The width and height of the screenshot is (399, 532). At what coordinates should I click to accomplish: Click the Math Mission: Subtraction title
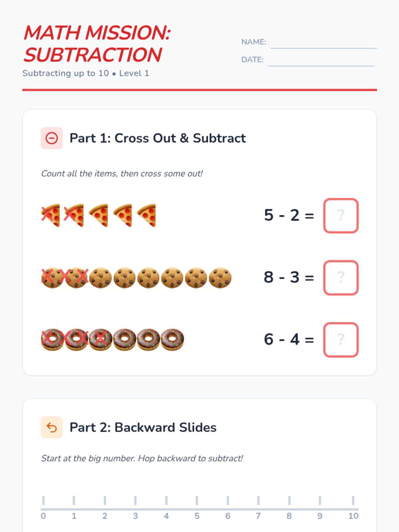(x=96, y=44)
